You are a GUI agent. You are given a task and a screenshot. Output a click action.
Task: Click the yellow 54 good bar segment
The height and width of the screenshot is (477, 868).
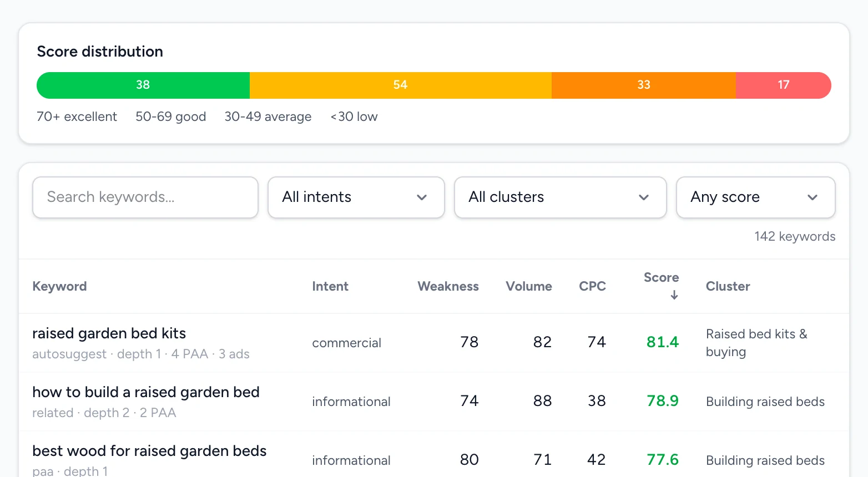tap(401, 85)
